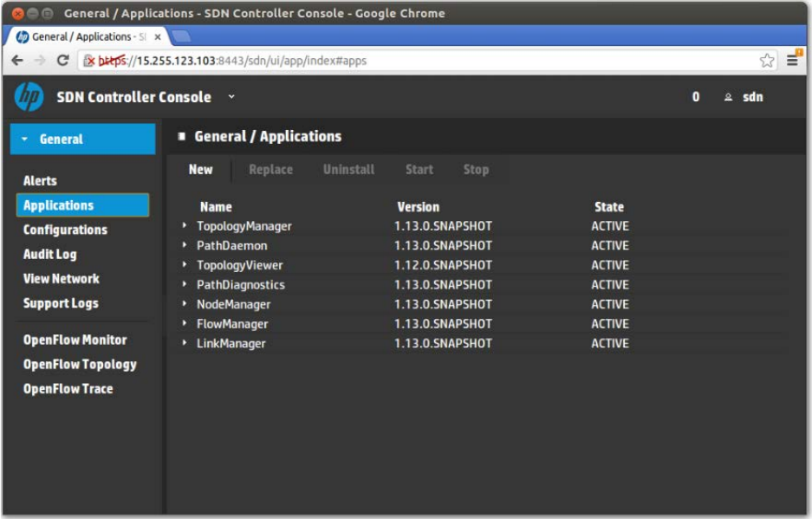
Task: Close the General / Applications tab
Action: [x=157, y=37]
